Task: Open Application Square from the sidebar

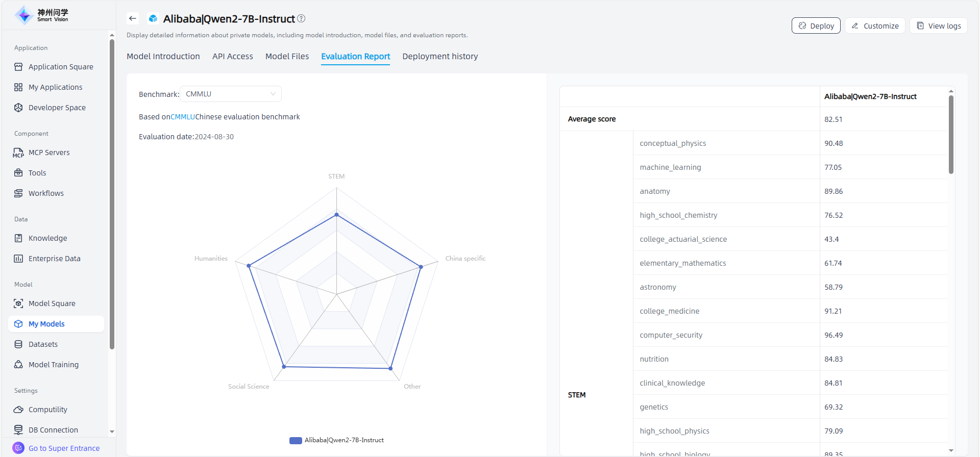Action: point(60,67)
